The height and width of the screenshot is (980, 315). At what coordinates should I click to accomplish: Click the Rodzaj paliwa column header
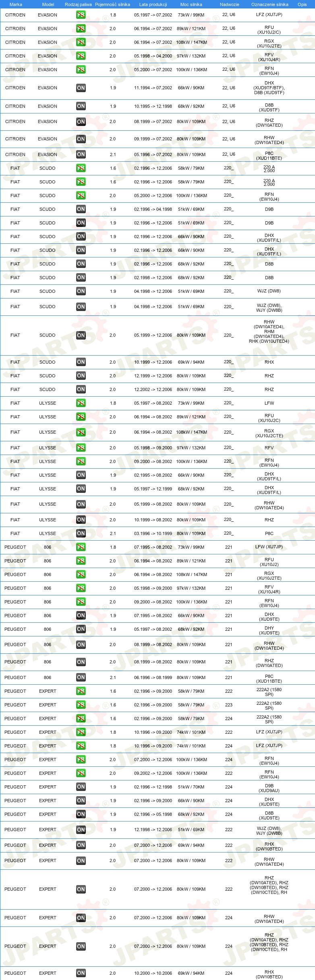tap(78, 4)
